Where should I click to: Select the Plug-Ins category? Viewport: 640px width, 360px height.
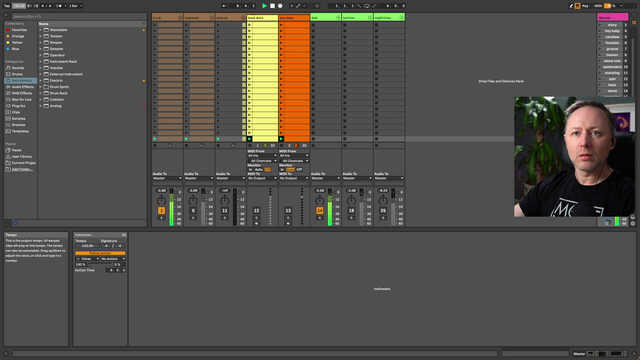[18, 106]
